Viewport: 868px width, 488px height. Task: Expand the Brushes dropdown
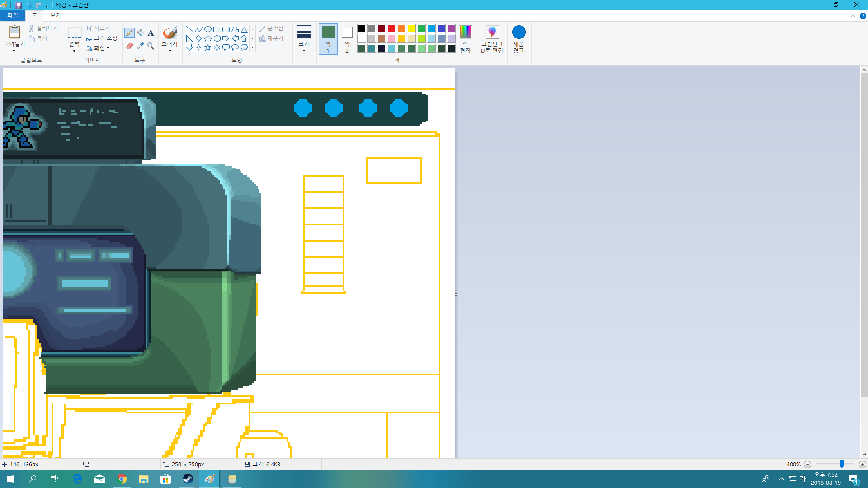[170, 51]
